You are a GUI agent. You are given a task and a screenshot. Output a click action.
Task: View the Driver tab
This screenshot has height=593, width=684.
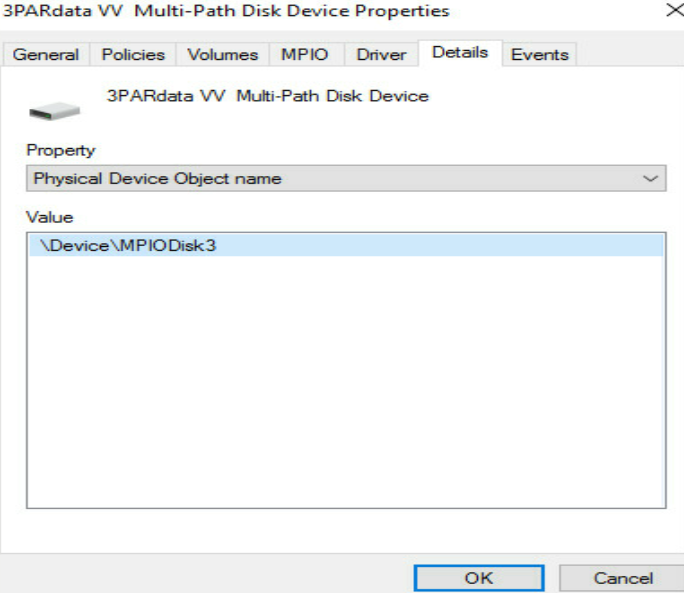coord(381,55)
